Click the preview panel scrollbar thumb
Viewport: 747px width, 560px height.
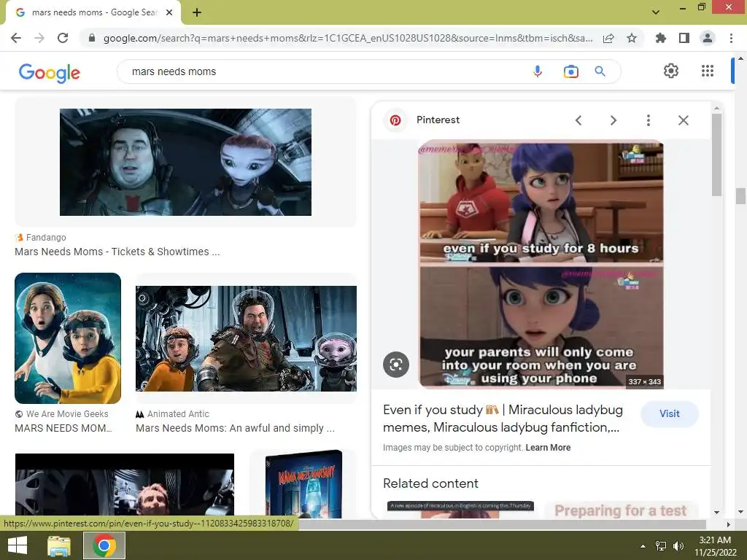[716, 155]
